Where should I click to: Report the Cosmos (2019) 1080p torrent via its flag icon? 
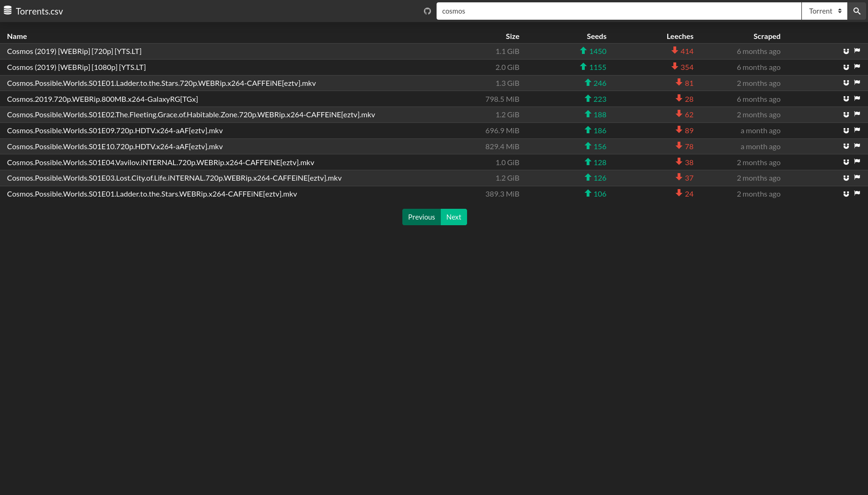click(x=857, y=67)
